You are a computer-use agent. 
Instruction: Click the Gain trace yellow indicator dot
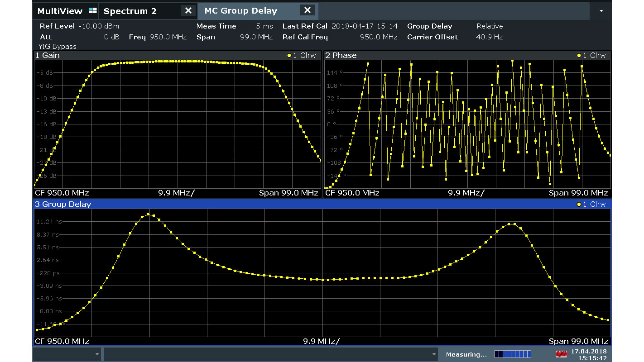click(x=289, y=56)
